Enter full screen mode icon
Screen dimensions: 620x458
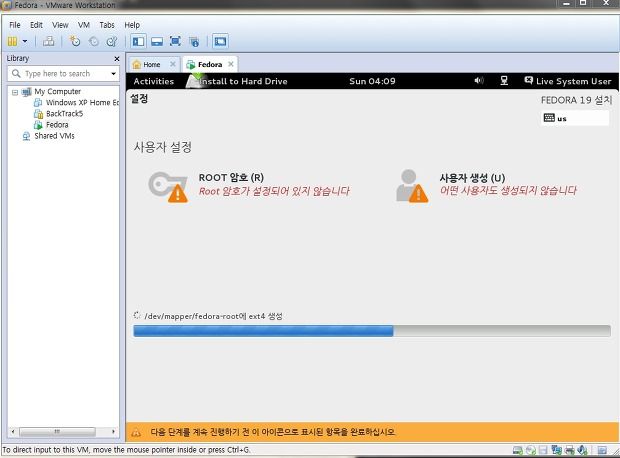tap(175, 41)
